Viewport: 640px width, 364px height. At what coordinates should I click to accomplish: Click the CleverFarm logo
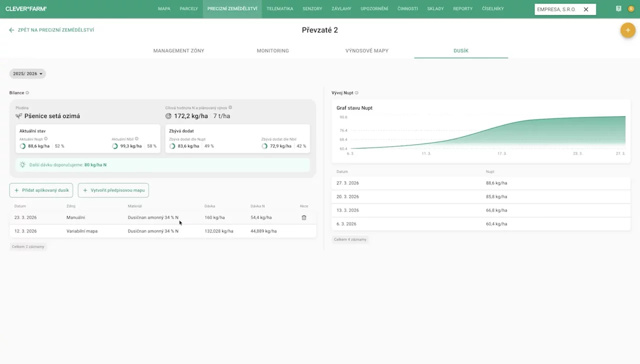pos(26,9)
